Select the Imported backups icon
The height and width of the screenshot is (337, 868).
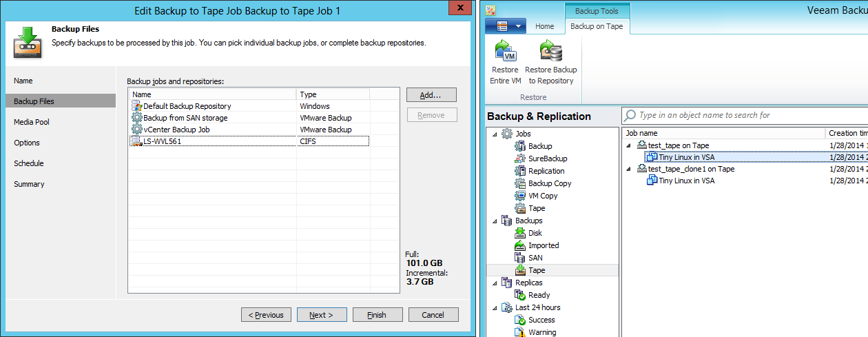[520, 245]
